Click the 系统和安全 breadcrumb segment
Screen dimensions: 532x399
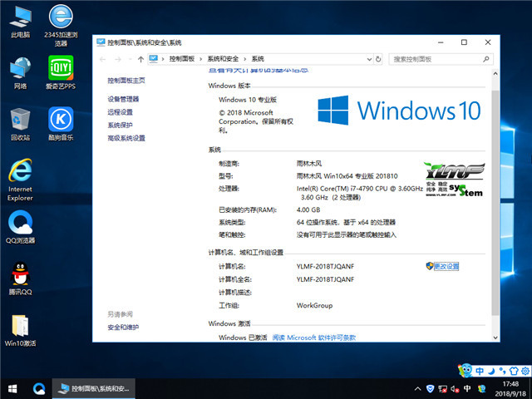pyautogui.click(x=223, y=59)
